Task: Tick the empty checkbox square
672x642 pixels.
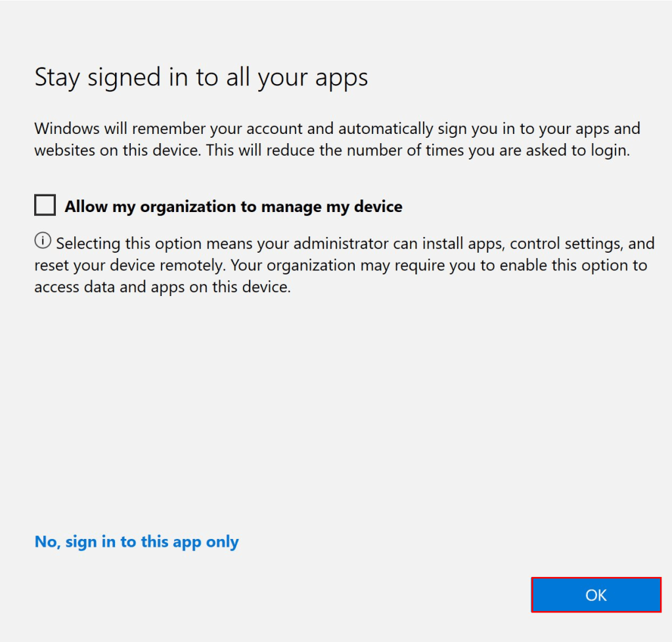Action: click(x=45, y=206)
